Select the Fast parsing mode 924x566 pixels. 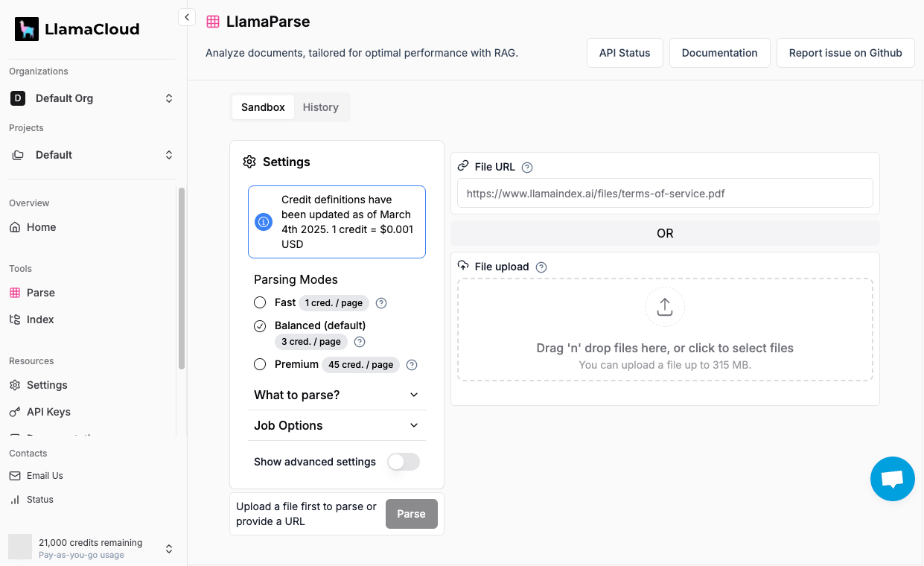coord(260,302)
